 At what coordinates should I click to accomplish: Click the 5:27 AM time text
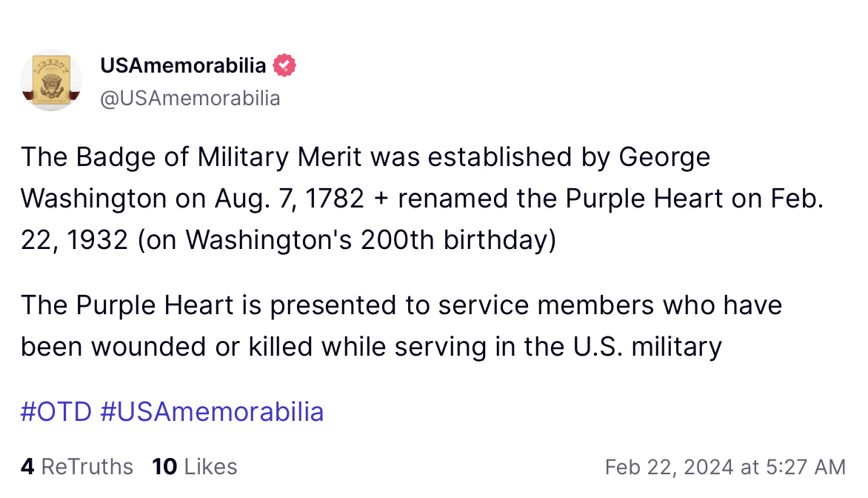pos(806,467)
